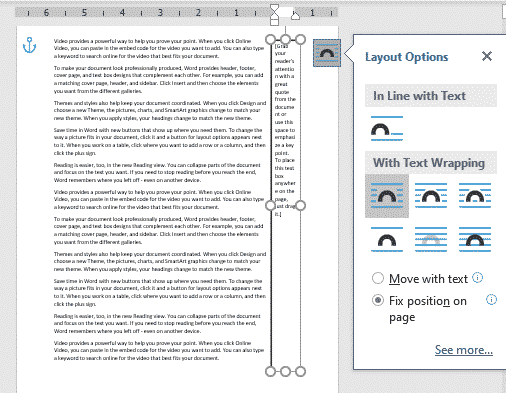Viewport: 506px width, 393px height.
Task: Select the Move with text radio button
Action: [x=378, y=278]
